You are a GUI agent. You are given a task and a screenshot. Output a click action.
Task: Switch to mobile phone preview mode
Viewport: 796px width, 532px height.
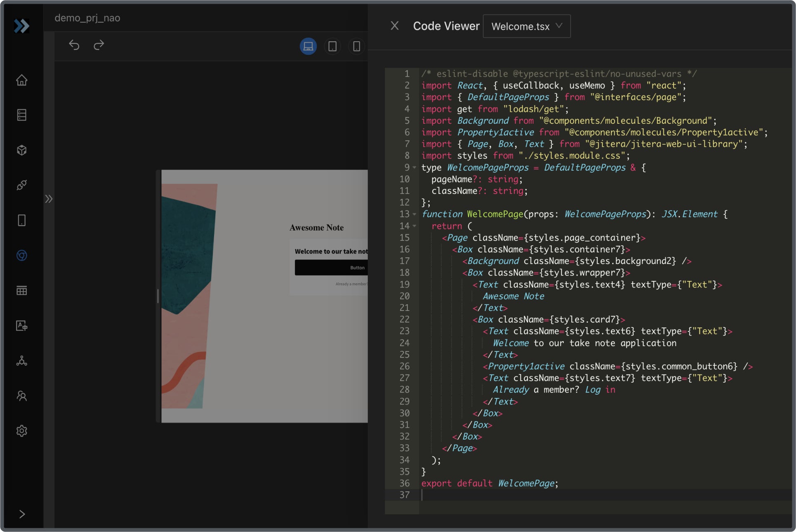[x=357, y=46]
